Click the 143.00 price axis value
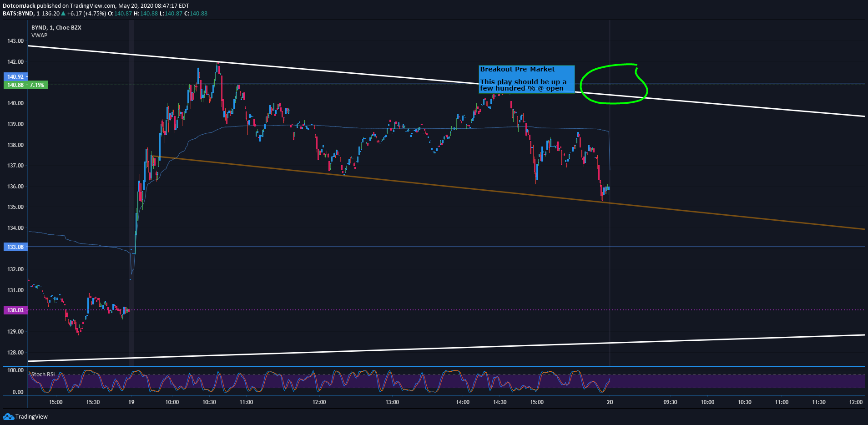The image size is (868, 425). pos(15,41)
